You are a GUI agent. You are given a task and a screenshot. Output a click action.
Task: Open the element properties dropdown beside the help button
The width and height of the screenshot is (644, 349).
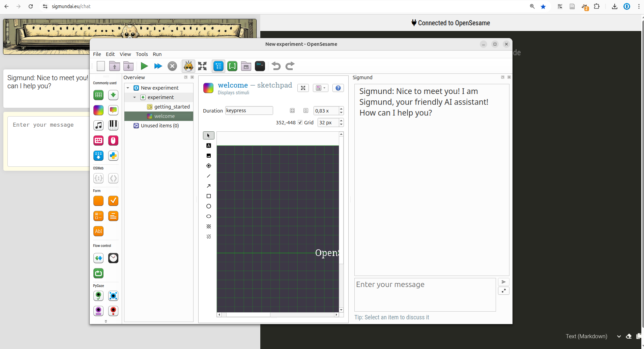coord(320,88)
